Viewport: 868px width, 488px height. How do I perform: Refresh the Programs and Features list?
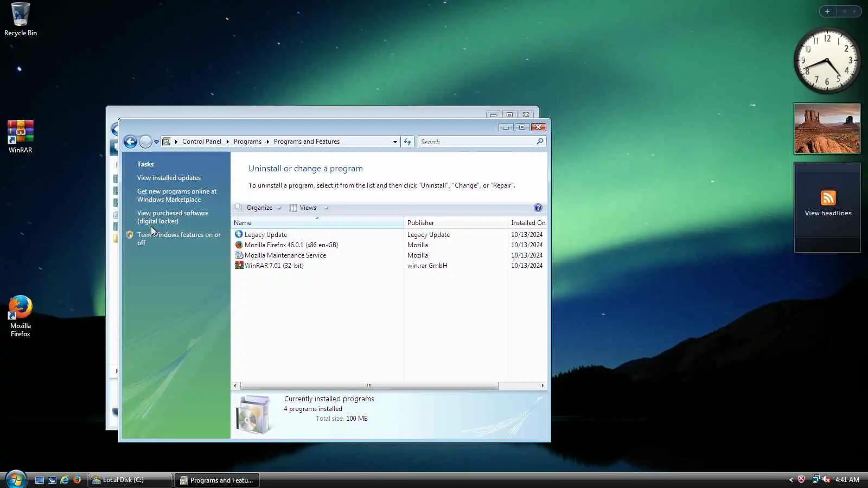[407, 142]
